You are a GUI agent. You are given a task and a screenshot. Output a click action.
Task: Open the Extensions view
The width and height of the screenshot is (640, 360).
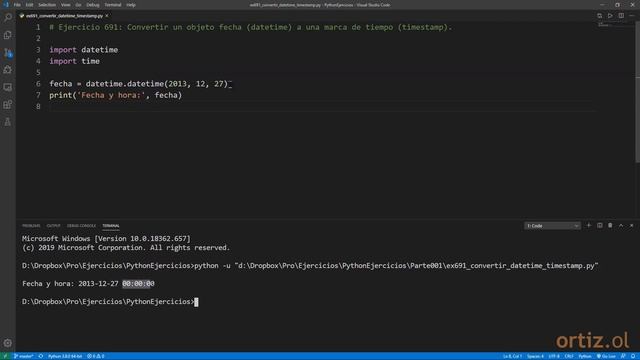tap(8, 104)
